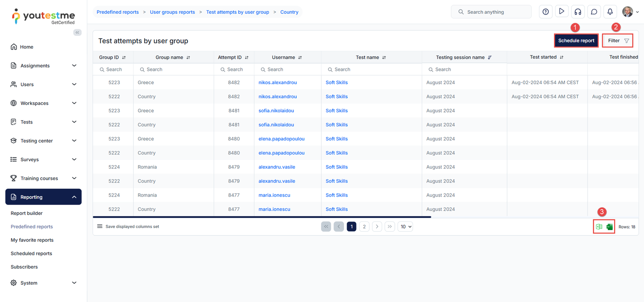Open Scheduled reports in sidebar
Viewport: 644px width, 302px height.
[x=31, y=253]
